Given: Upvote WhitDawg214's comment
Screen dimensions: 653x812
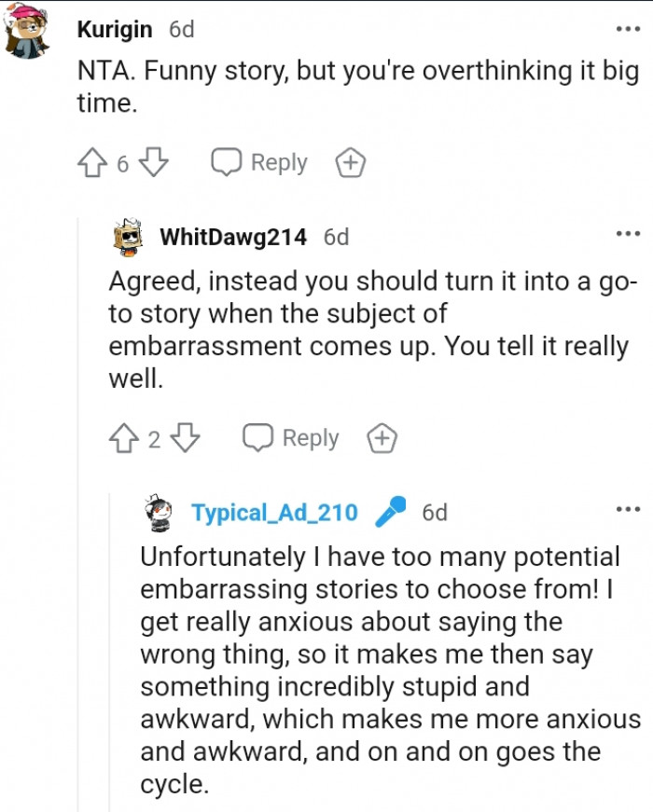Looking at the screenshot, I should [123, 438].
